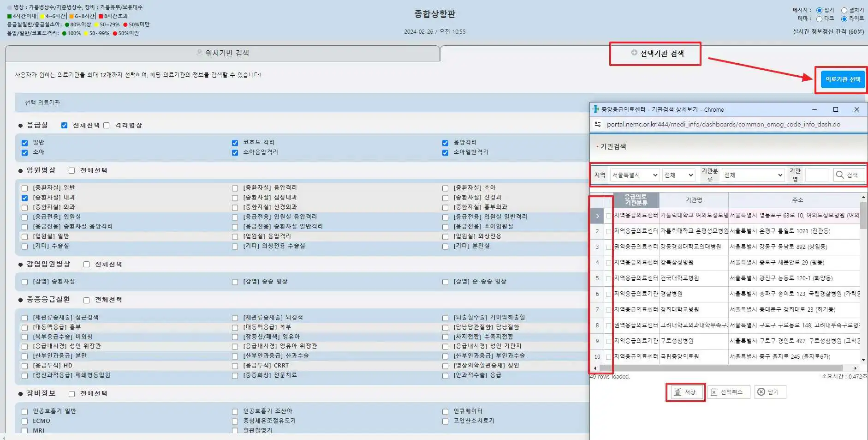Uncheck the 일반 emergency room checkbox
This screenshot has height=440, width=868.
pos(24,143)
